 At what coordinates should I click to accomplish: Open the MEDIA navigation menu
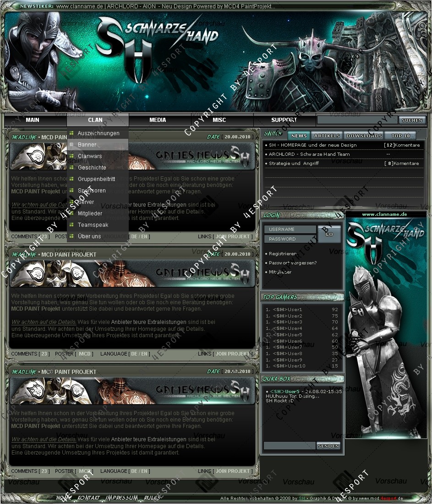click(x=158, y=120)
